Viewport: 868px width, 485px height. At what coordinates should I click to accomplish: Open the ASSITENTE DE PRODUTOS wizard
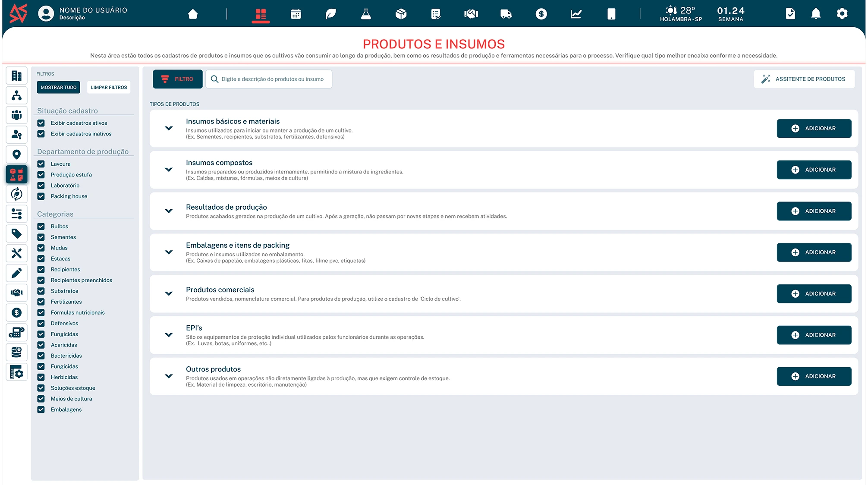pos(804,79)
